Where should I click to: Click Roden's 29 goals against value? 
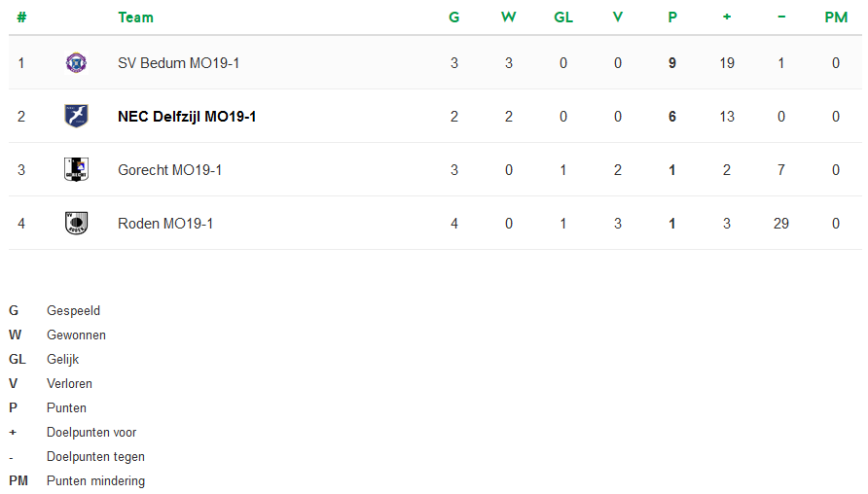click(781, 224)
